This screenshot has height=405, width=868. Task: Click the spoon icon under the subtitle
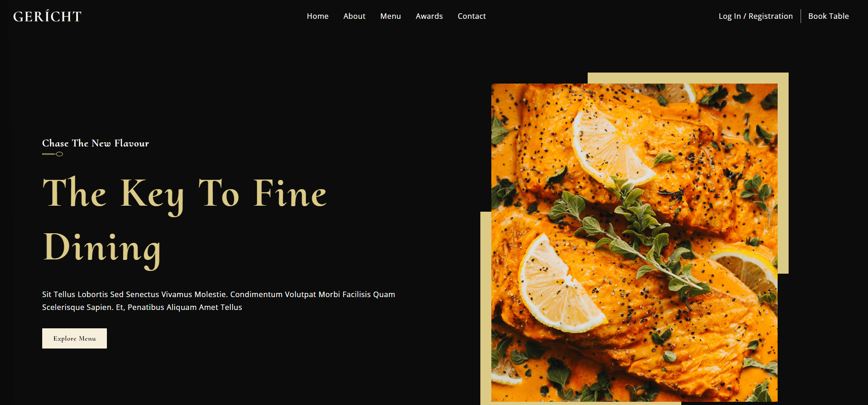coord(52,154)
